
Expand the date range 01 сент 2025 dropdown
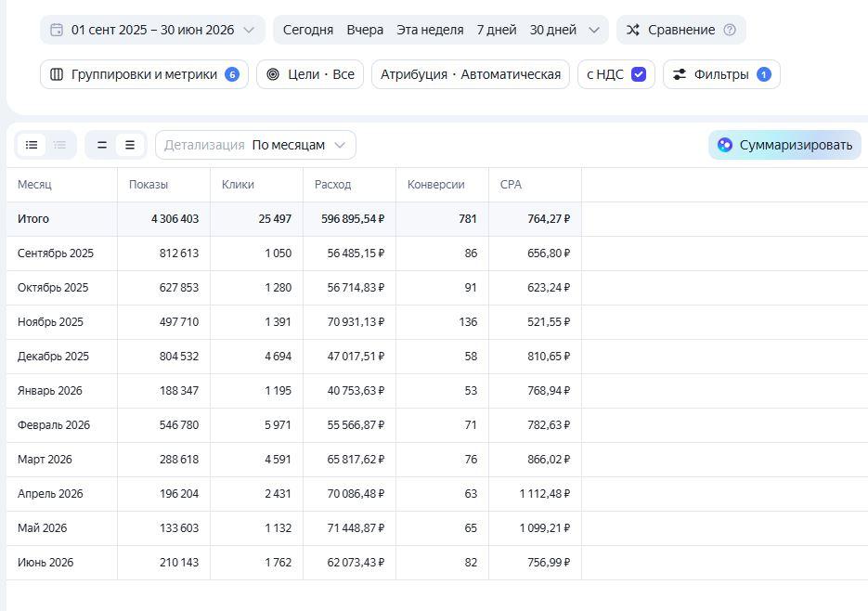pyautogui.click(x=152, y=30)
